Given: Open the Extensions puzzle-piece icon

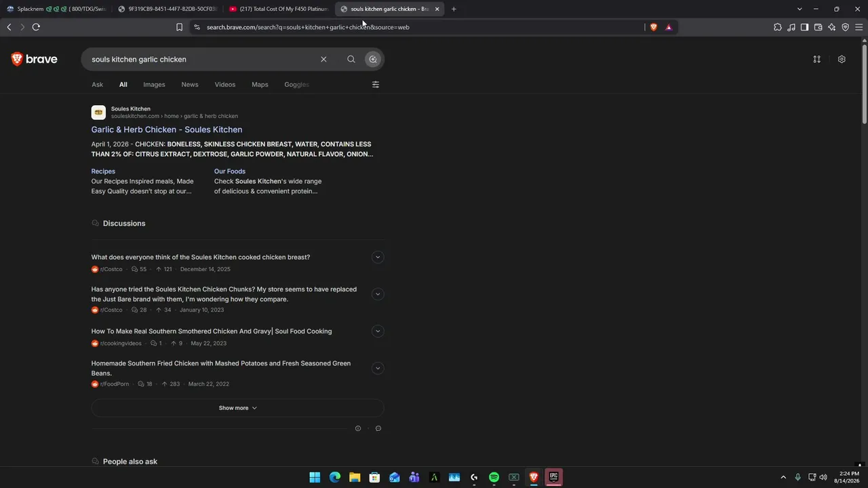Looking at the screenshot, I should pos(778,27).
